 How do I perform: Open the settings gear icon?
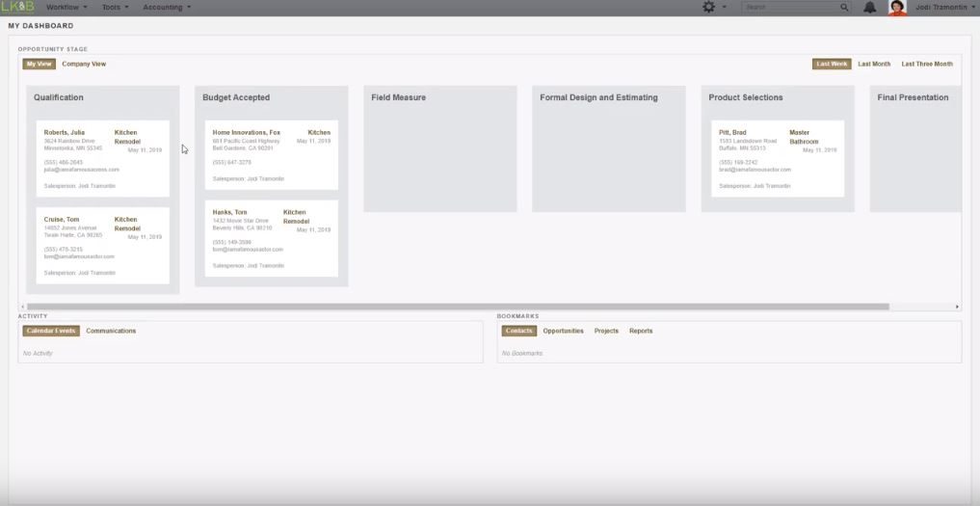click(x=710, y=7)
